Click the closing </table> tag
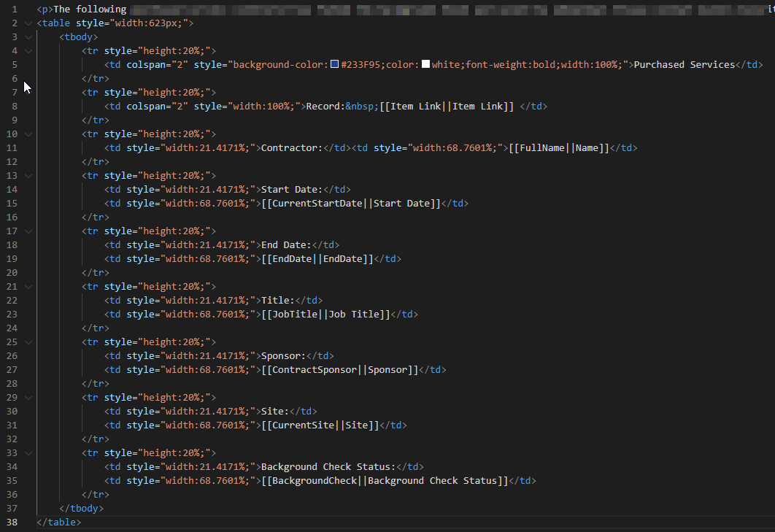Screen dimensions: 775x532 (59, 522)
